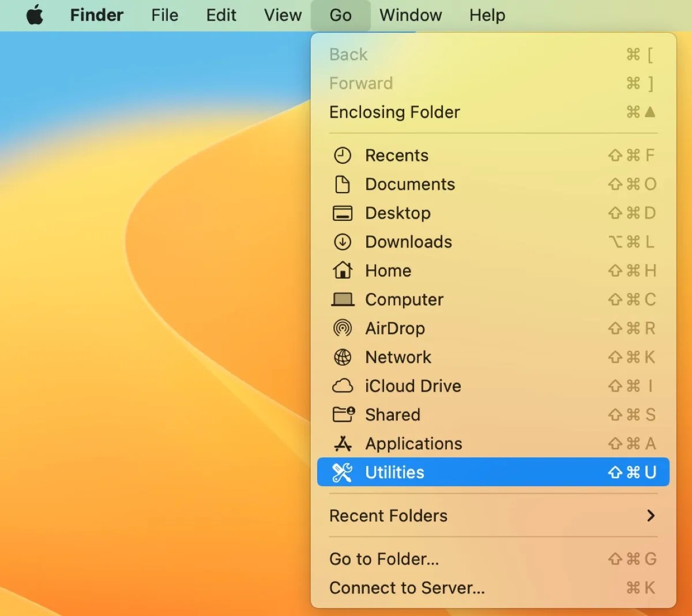Open the Help menu
The height and width of the screenshot is (616, 692).
pyautogui.click(x=487, y=15)
